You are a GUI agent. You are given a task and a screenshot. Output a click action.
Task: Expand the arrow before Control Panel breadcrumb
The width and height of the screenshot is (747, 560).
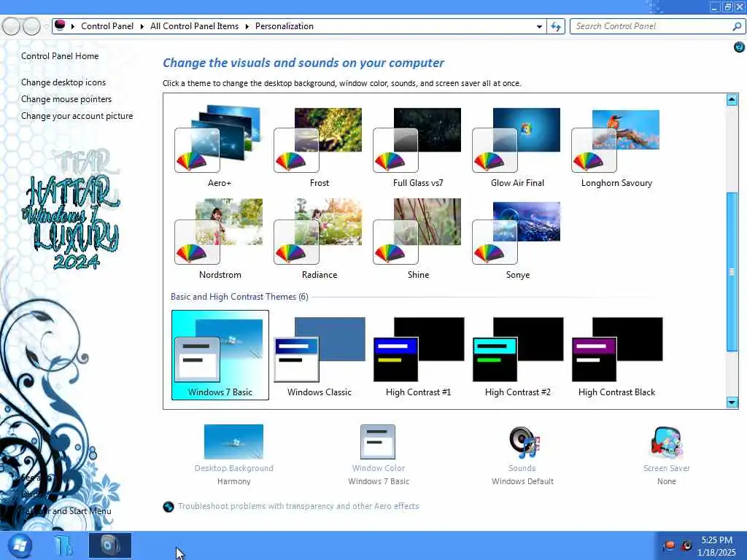73,26
